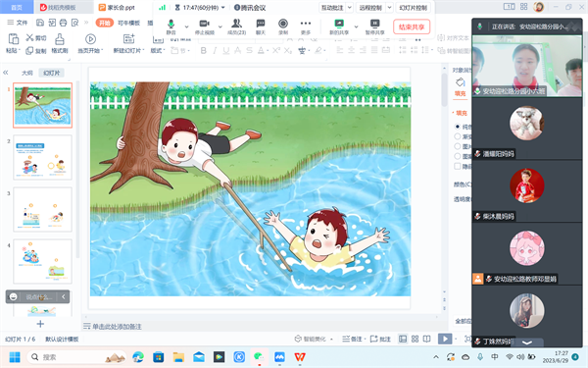Select slide 2 thumbnail

click(x=43, y=157)
